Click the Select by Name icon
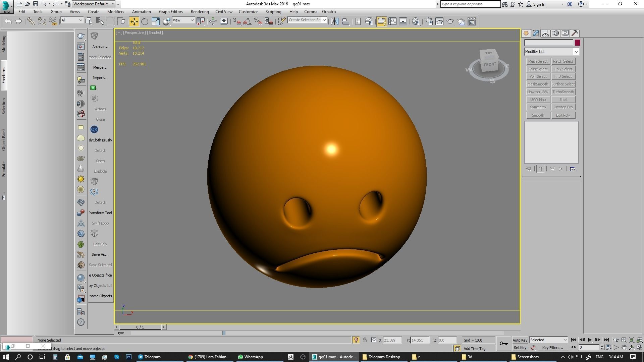644x362 pixels. tap(100, 21)
